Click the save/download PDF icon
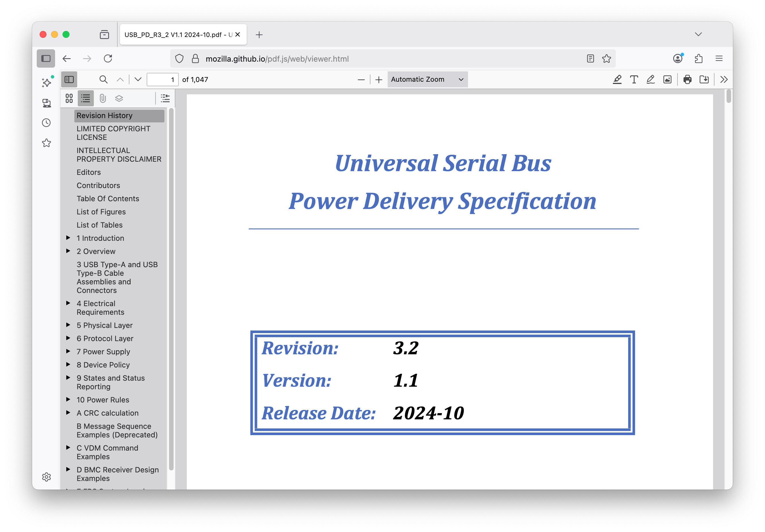This screenshot has width=765, height=532. (x=704, y=79)
